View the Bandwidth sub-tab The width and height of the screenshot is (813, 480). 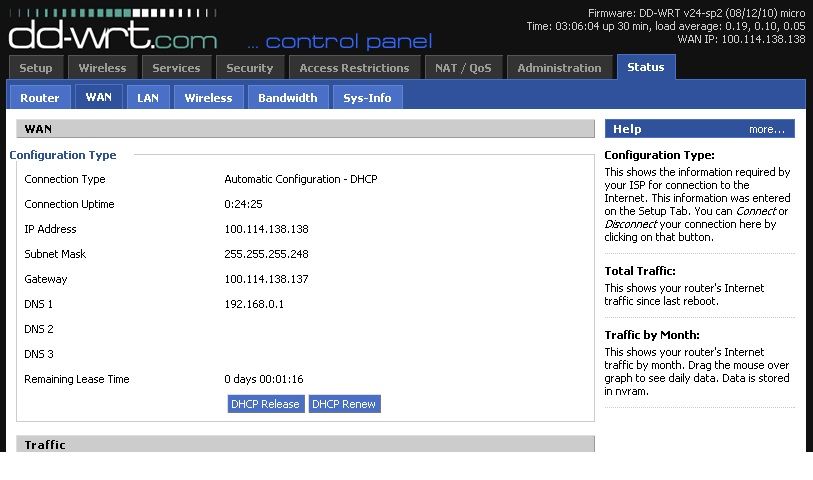coord(288,97)
